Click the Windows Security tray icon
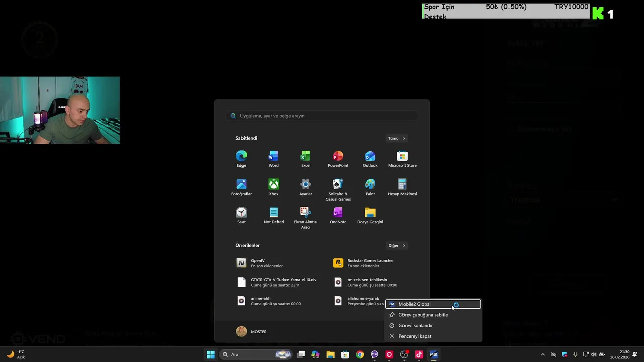The image size is (644, 362). tap(565, 354)
